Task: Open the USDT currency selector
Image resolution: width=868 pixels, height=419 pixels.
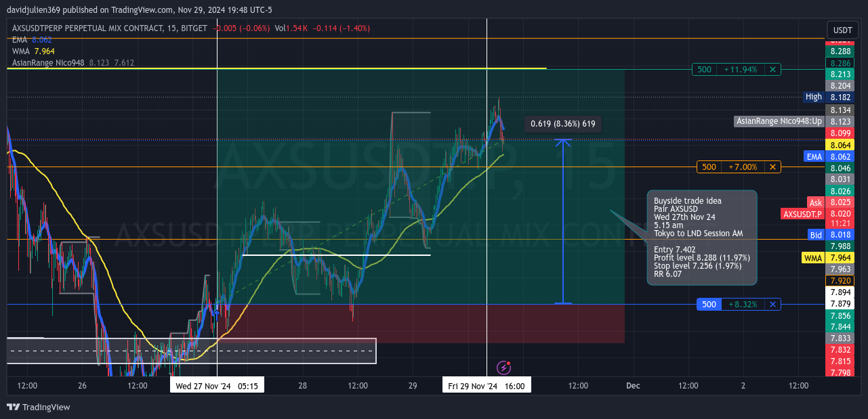Action: coord(842,30)
